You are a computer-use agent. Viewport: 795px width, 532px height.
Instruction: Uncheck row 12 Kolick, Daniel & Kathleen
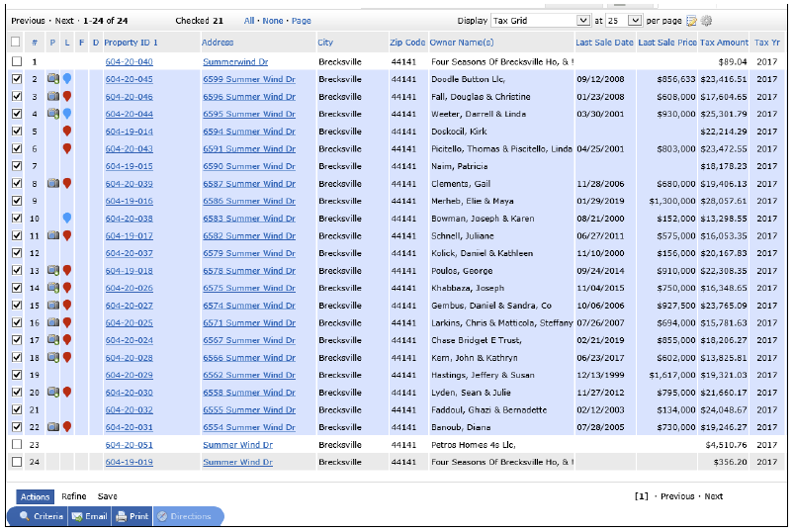coord(17,252)
